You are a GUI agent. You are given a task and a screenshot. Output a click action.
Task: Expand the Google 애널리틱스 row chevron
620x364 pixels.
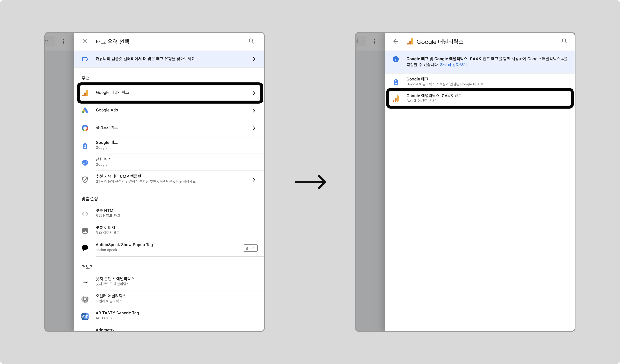254,93
